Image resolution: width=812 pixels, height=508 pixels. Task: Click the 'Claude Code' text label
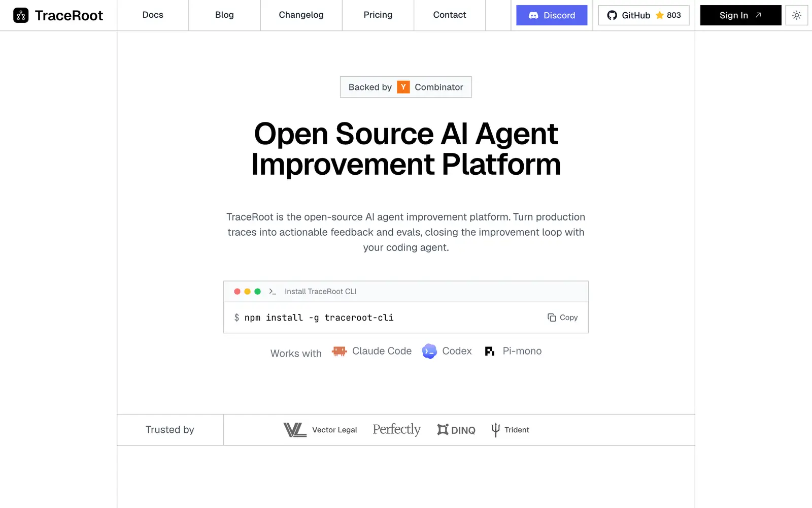(x=382, y=351)
